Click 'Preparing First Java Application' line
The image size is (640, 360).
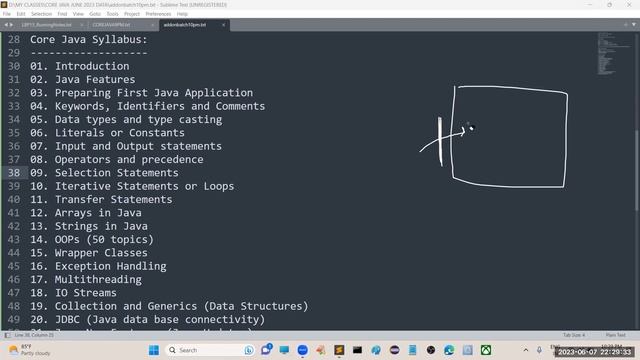(x=142, y=93)
